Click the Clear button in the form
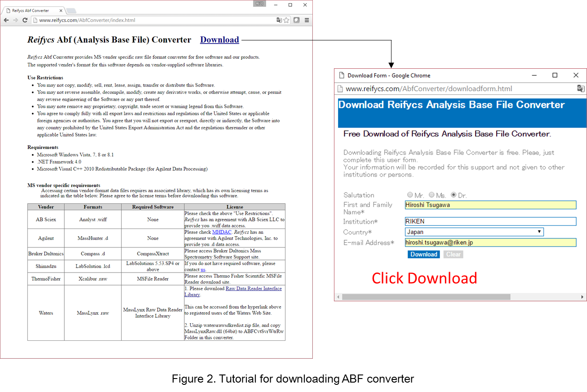The image size is (587, 392). click(453, 254)
